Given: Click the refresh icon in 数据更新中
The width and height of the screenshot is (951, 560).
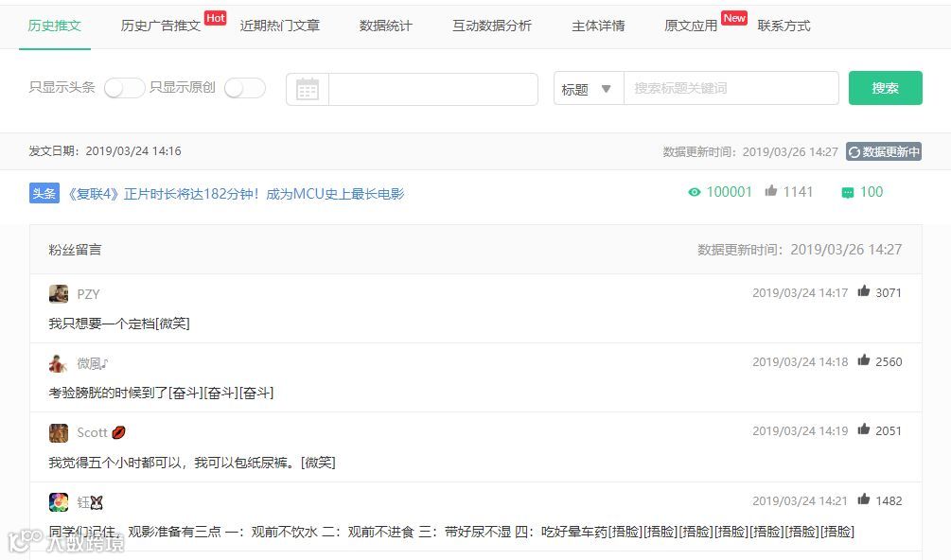Looking at the screenshot, I should (854, 152).
